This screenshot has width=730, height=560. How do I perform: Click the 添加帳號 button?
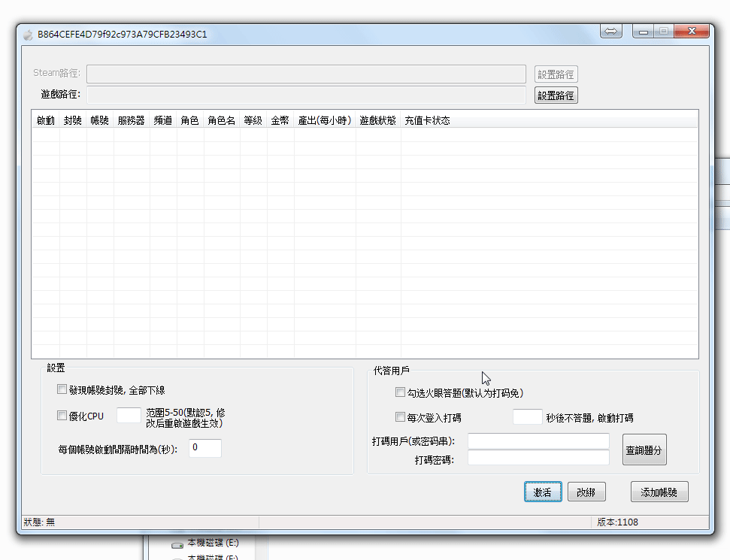point(659,492)
